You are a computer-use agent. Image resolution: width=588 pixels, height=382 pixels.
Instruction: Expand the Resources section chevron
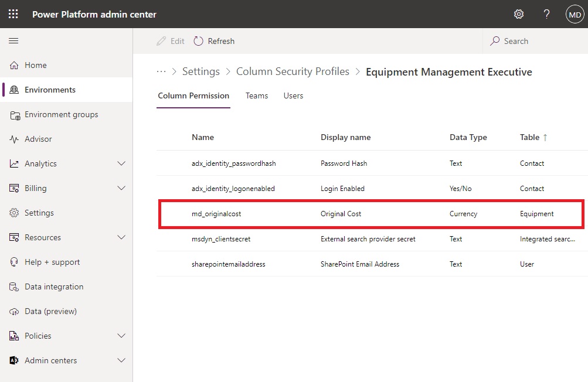point(121,237)
